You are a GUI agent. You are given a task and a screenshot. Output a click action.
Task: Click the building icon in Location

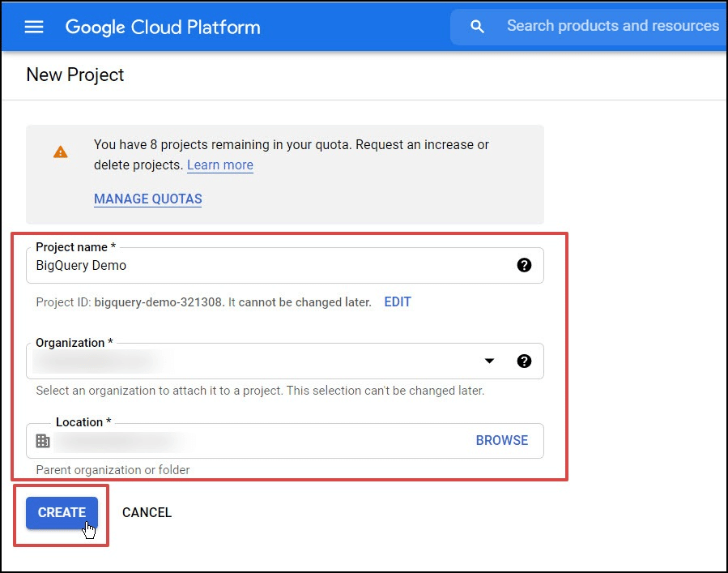(43, 441)
